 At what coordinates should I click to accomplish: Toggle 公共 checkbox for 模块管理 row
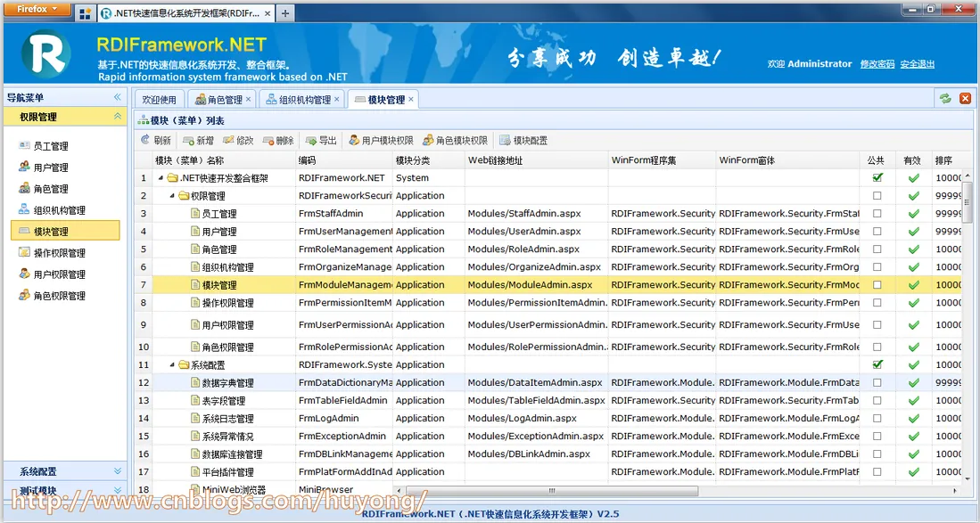(877, 284)
